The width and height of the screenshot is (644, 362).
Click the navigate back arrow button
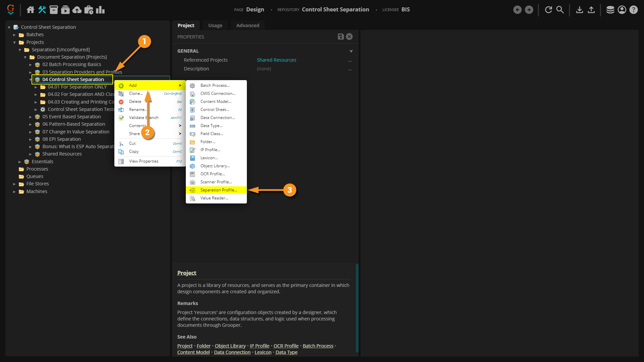517,10
